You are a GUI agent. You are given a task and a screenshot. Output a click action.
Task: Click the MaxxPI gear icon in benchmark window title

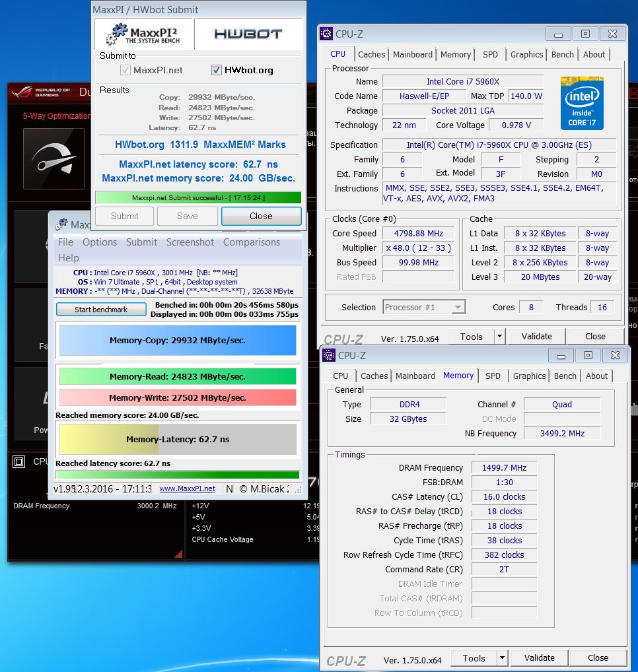61,224
